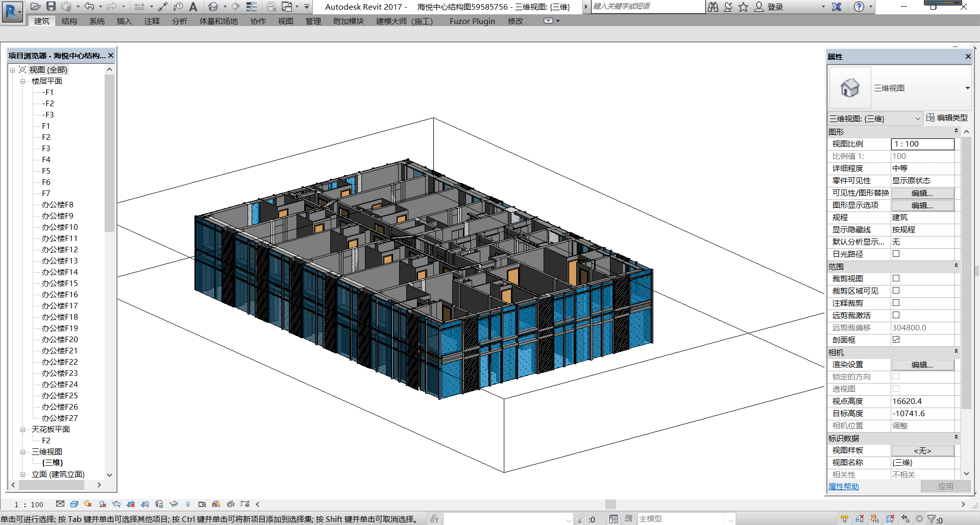Viewport: 980px width, 525px height.
Task: Click the Select Links icon in status bar
Action: [x=844, y=519]
